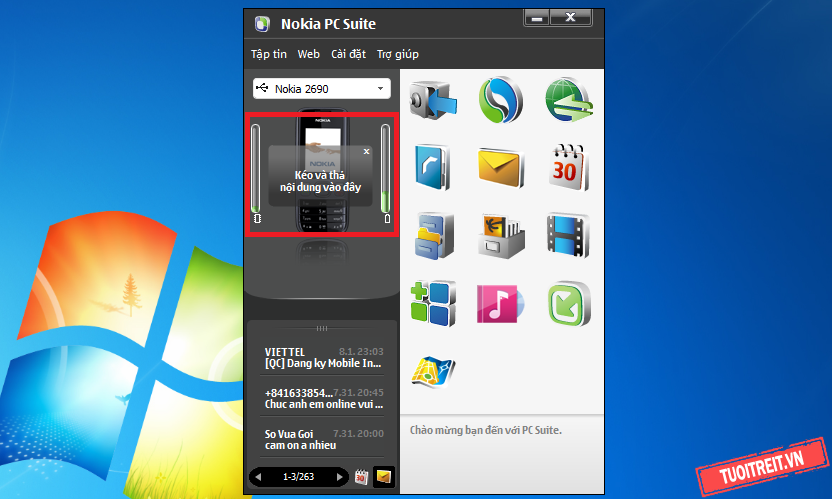Open Messages yellow envelope icon
Image resolution: width=832 pixels, height=499 pixels.
tap(500, 167)
